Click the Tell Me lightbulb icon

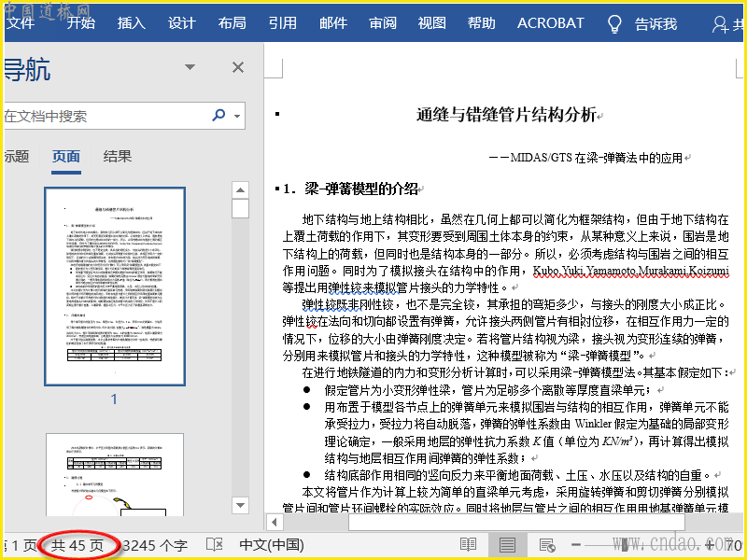click(614, 23)
